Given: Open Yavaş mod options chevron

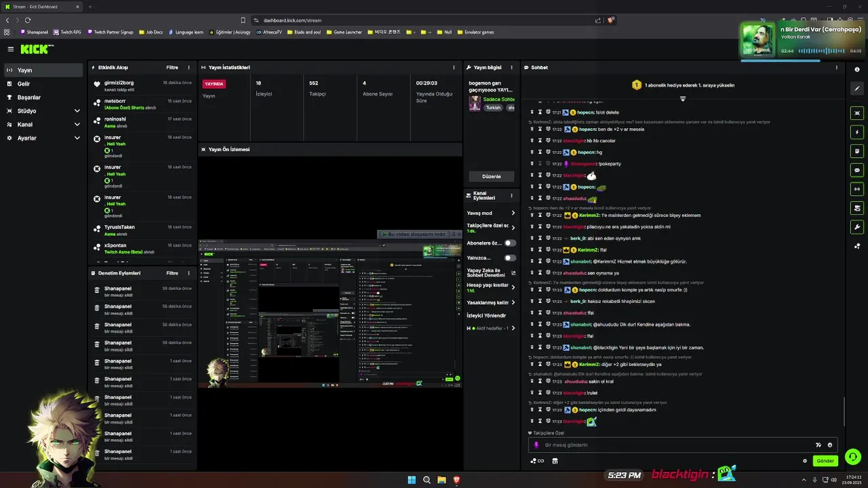Looking at the screenshot, I should (513, 213).
